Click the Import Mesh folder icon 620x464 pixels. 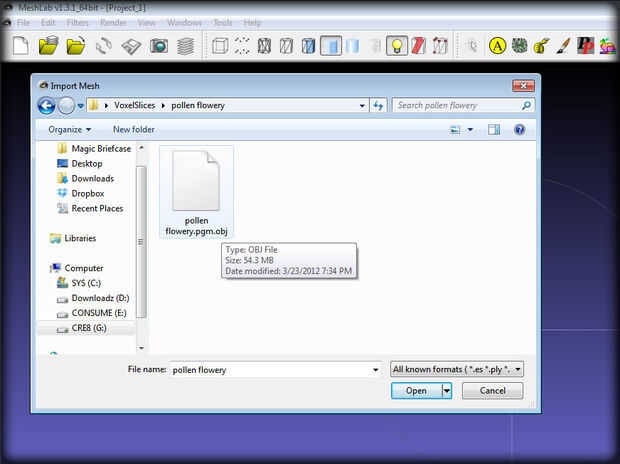(76, 45)
